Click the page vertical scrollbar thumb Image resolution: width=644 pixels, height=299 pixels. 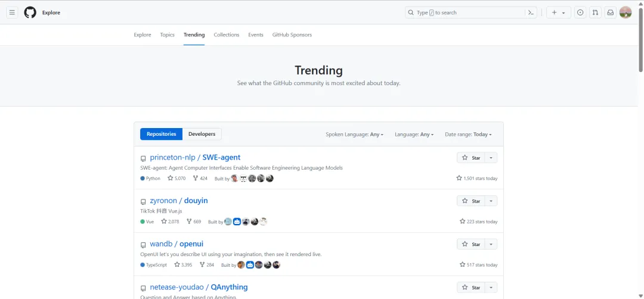[x=640, y=39]
